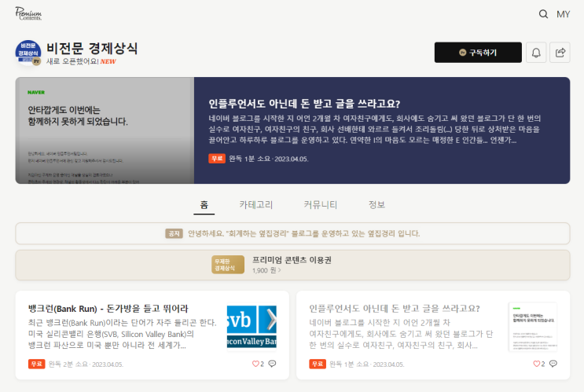Click the SVB Silicon Valley Bank thumbnail

tap(252, 327)
